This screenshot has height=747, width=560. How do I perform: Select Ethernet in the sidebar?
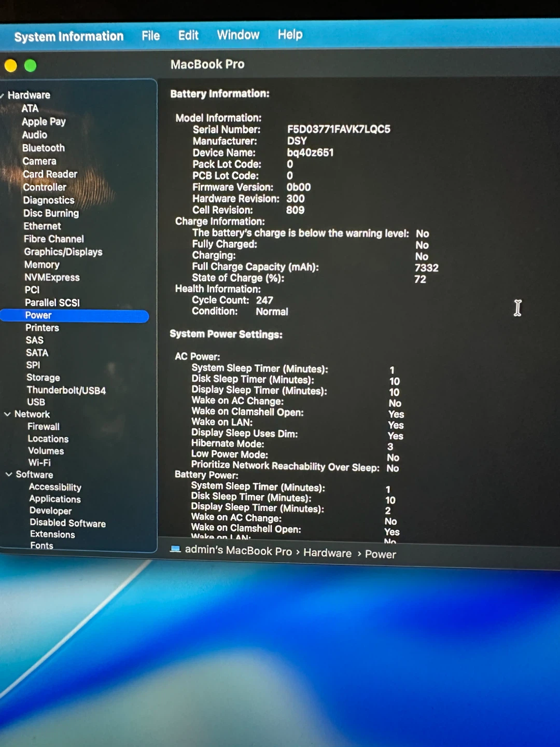42,226
